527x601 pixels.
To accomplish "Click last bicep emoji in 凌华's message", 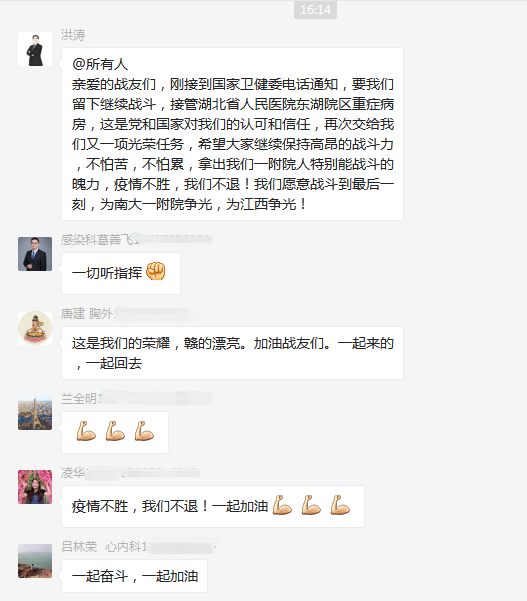I will (x=340, y=505).
